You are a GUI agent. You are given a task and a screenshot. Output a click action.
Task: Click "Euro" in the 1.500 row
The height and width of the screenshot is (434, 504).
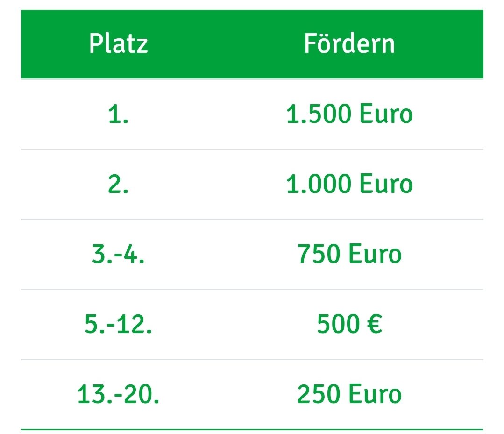pyautogui.click(x=386, y=114)
